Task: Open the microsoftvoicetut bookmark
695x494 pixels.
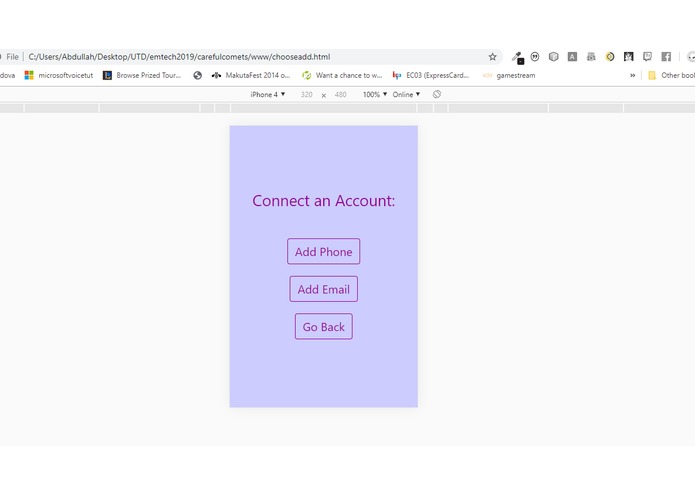Action: point(59,75)
